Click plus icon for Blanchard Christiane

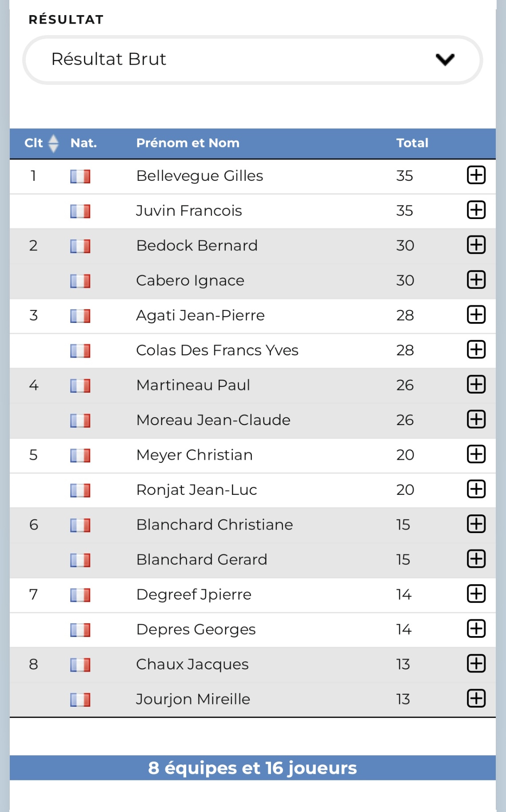(476, 524)
